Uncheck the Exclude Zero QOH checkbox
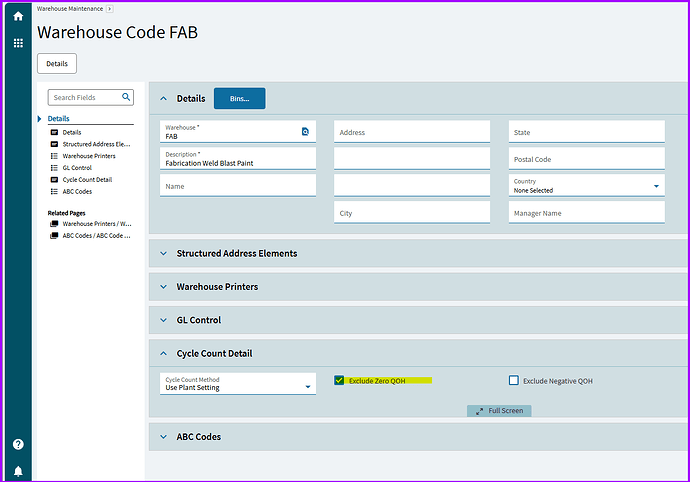 point(339,380)
